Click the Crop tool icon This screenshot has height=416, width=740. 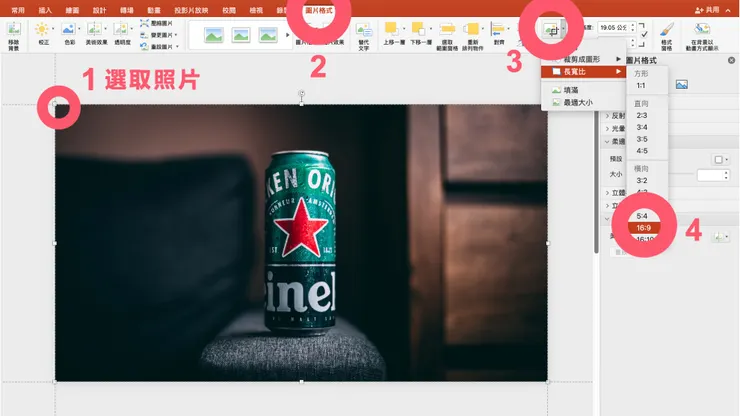pos(551,30)
